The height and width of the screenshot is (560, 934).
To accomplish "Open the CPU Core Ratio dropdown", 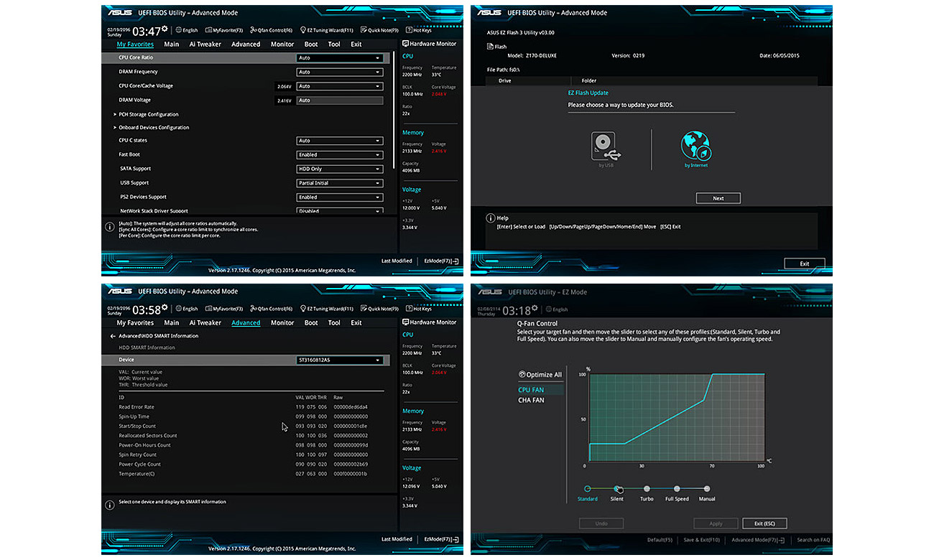I will [x=340, y=58].
